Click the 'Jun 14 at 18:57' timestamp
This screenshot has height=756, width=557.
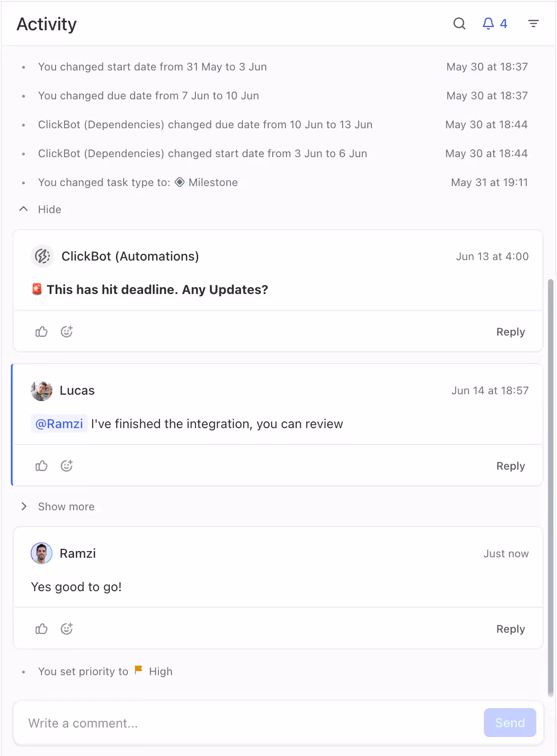point(490,391)
